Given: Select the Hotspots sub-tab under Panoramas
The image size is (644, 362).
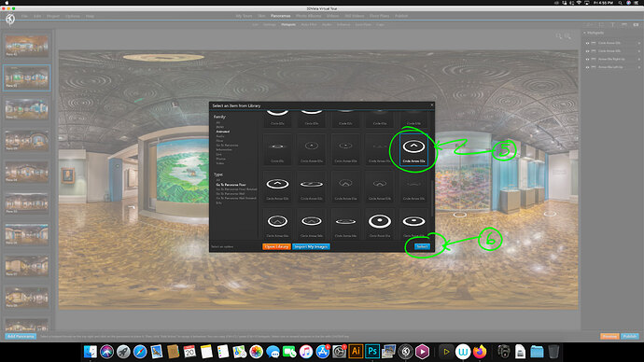Looking at the screenshot, I should coord(288,24).
